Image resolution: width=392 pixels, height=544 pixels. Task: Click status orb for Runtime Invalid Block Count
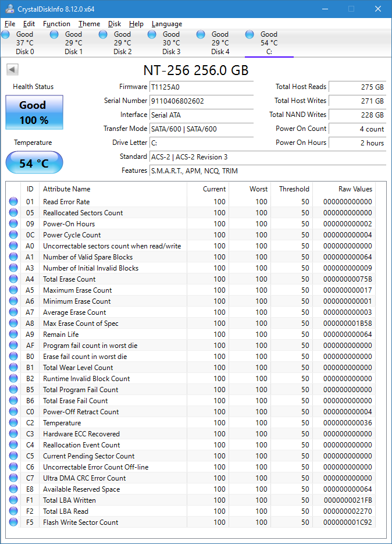[x=13, y=379]
